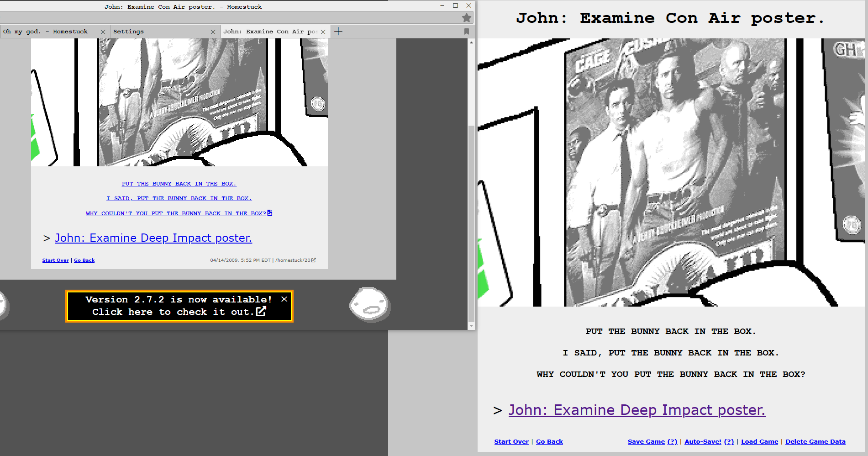Click the scroll up arrow in left window
868x456 pixels.
coord(471,42)
